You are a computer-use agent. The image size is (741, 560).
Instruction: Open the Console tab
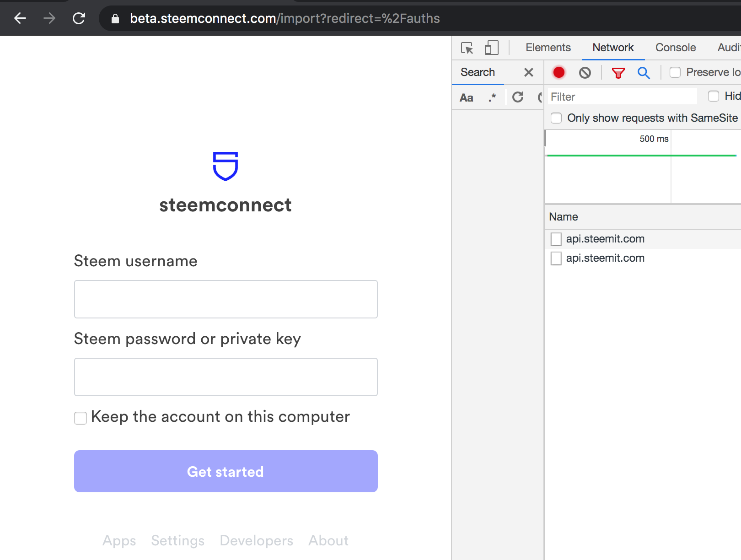pyautogui.click(x=675, y=48)
